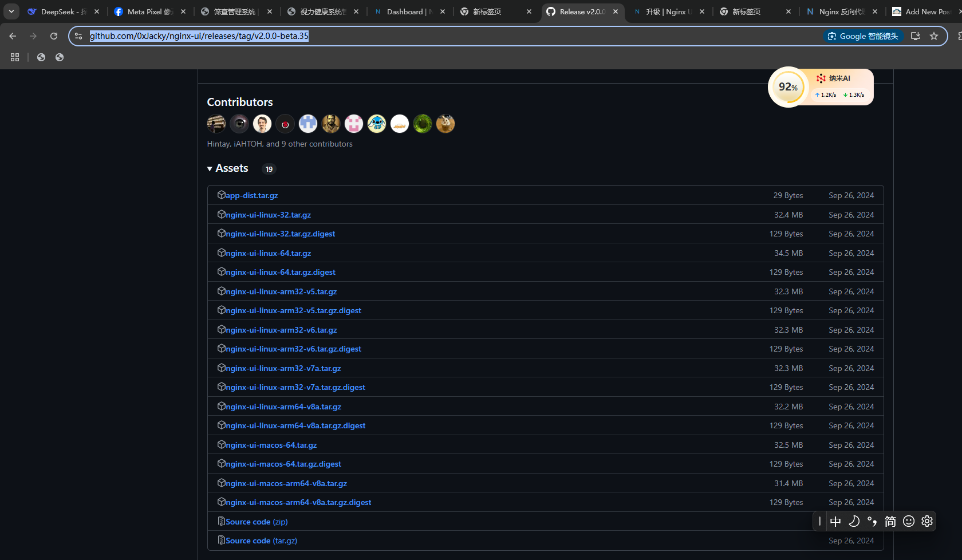The width and height of the screenshot is (962, 560).
Task: Open the second contributor's camera avatar
Action: 239,124
